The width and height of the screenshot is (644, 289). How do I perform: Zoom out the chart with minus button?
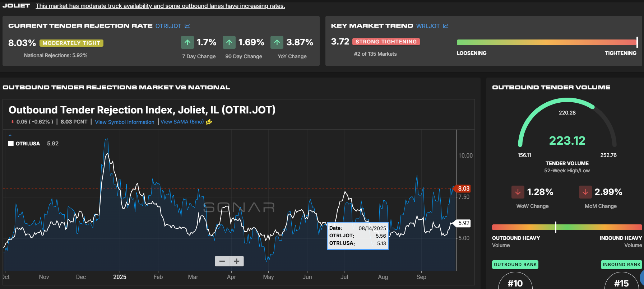coord(222,261)
